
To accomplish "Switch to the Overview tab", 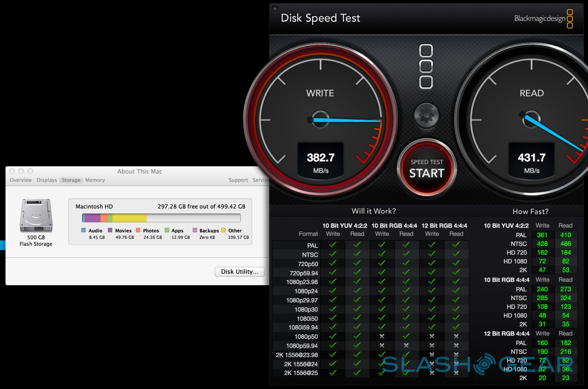I will (21, 180).
